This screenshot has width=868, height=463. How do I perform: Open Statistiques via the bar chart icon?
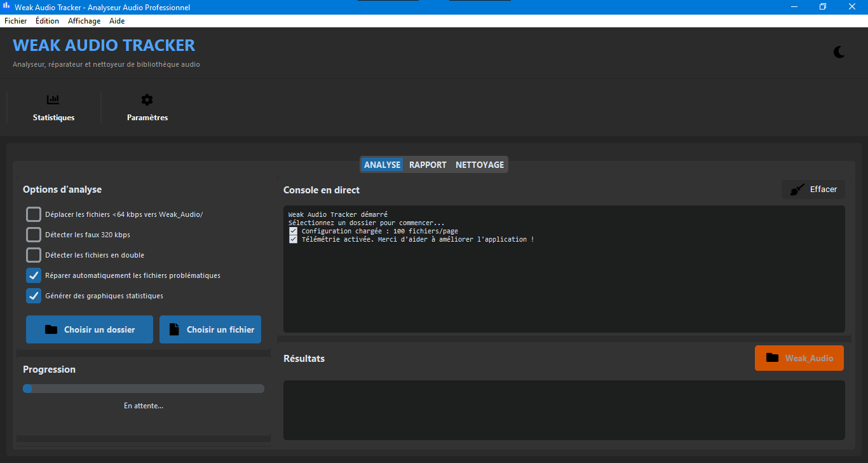[53, 100]
